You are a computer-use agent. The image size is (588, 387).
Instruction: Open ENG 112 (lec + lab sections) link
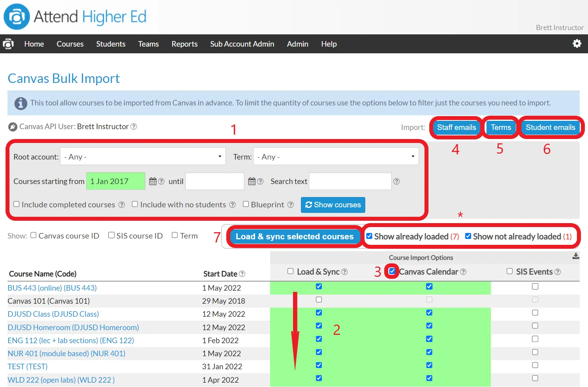pyautogui.click(x=71, y=340)
